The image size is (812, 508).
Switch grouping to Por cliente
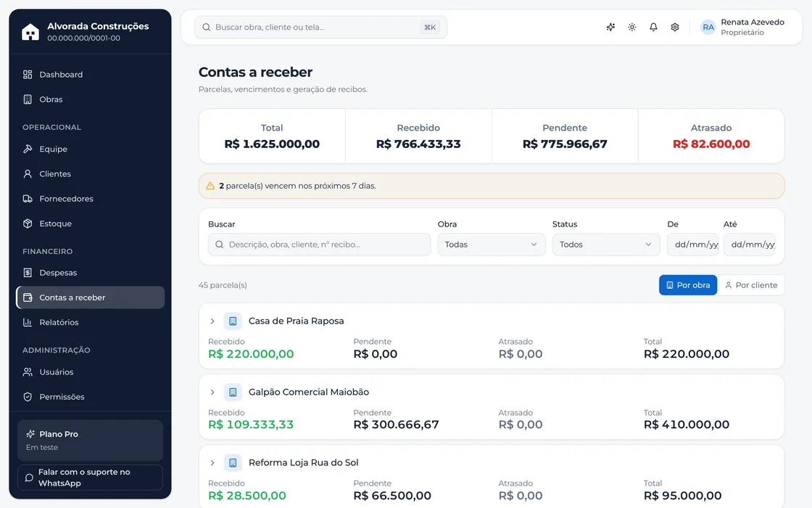pyautogui.click(x=751, y=285)
